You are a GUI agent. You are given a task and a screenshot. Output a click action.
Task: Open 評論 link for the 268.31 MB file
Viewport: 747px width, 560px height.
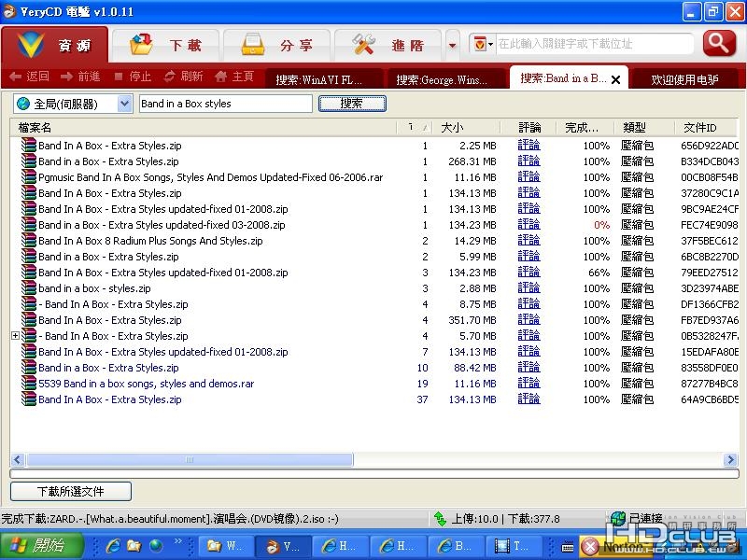click(x=529, y=161)
